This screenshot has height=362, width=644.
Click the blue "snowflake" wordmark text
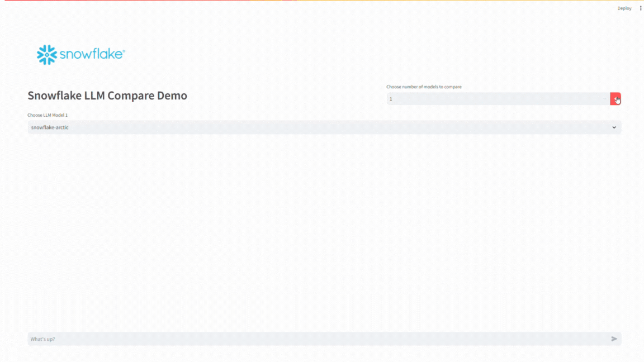[92, 54]
